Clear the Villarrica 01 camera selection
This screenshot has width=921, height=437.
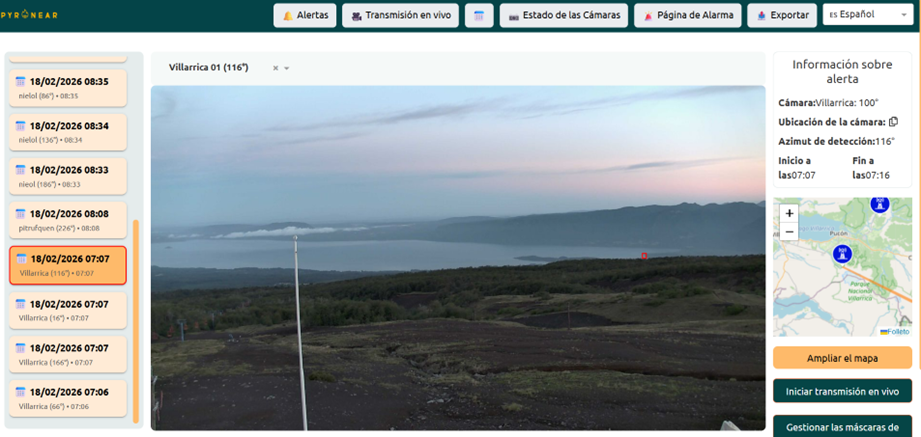pyautogui.click(x=275, y=68)
